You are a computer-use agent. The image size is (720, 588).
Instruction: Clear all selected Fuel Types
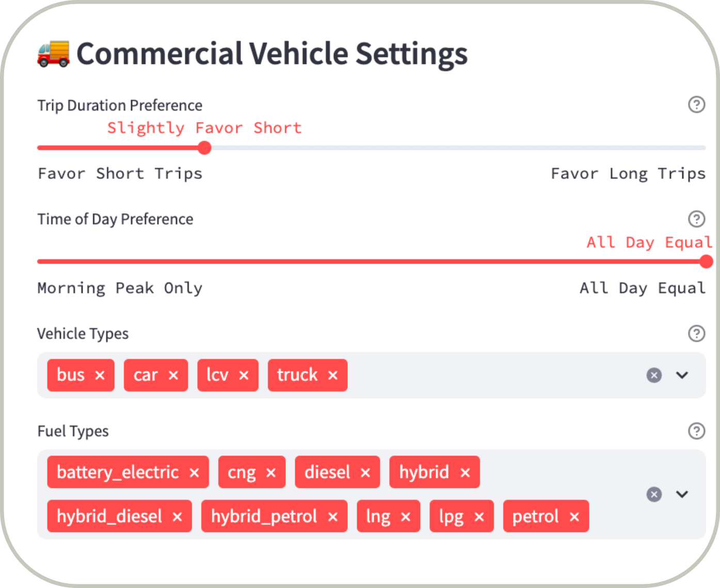point(654,494)
